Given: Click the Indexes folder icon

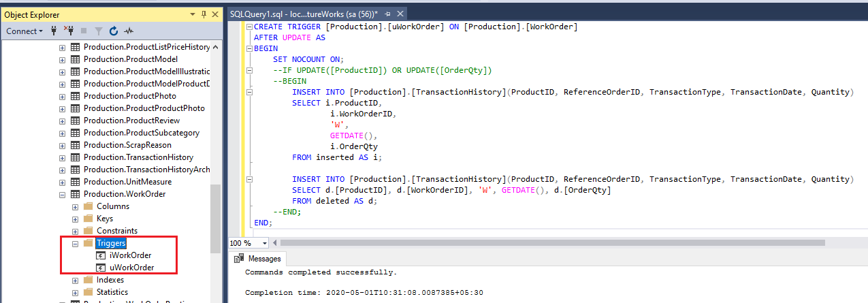Looking at the screenshot, I should [88, 280].
